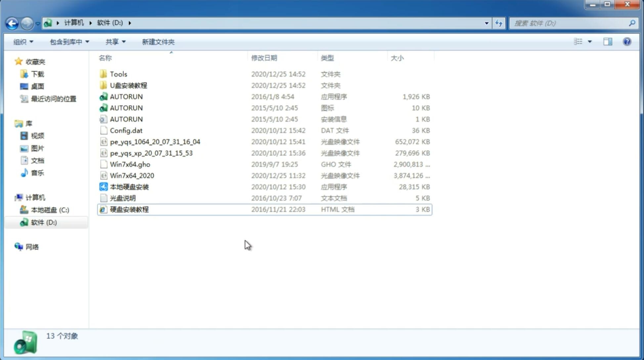Open Win7x64.gho backup file

130,164
